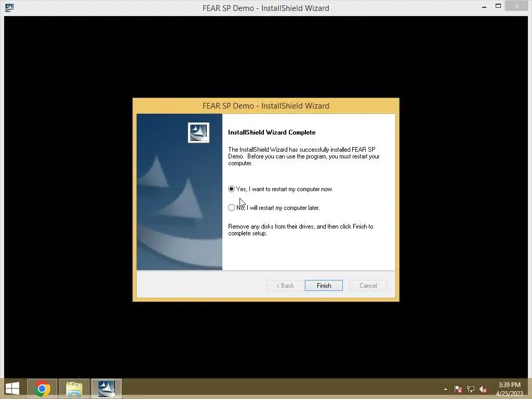This screenshot has height=399, width=532.
Task: Minimize the FEAR SP Demo window
Action: point(484,7)
